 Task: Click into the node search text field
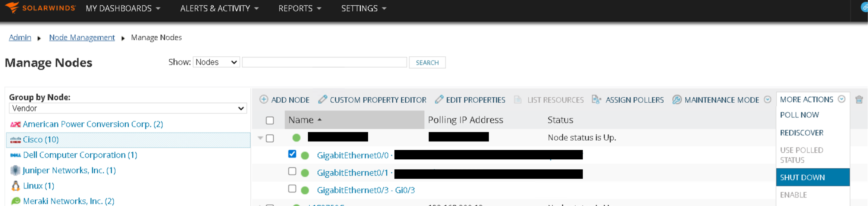click(x=324, y=62)
